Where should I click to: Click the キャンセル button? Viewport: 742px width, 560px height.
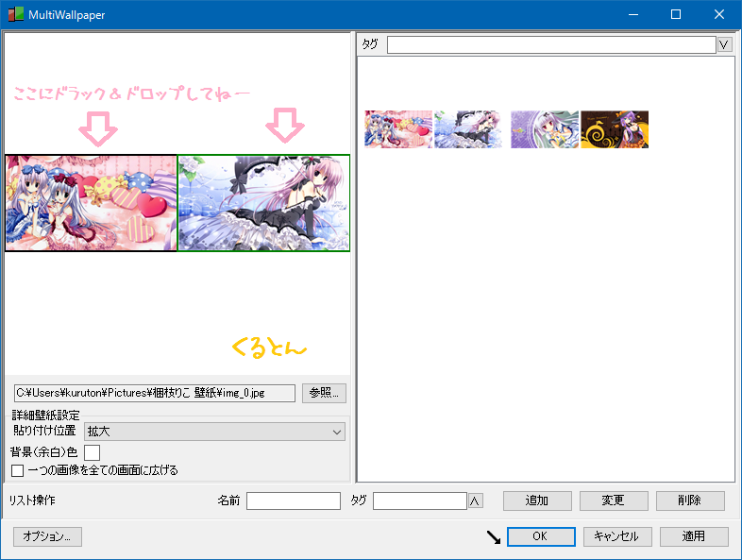pos(617,536)
